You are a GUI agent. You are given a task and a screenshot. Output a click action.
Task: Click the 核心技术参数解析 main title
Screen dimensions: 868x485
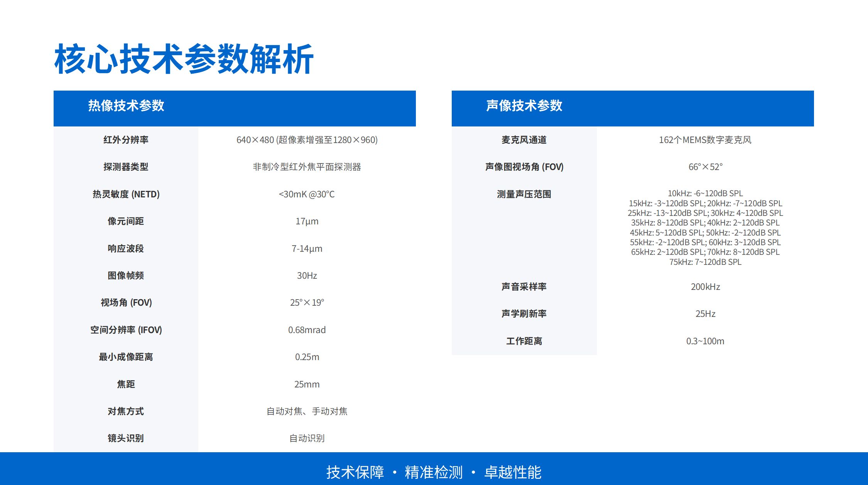184,59
